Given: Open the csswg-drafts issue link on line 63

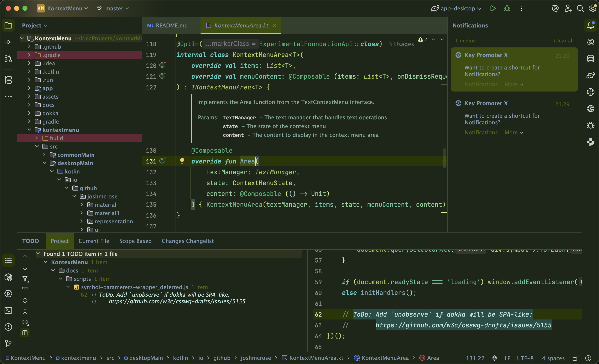Looking at the screenshot, I should (463, 325).
